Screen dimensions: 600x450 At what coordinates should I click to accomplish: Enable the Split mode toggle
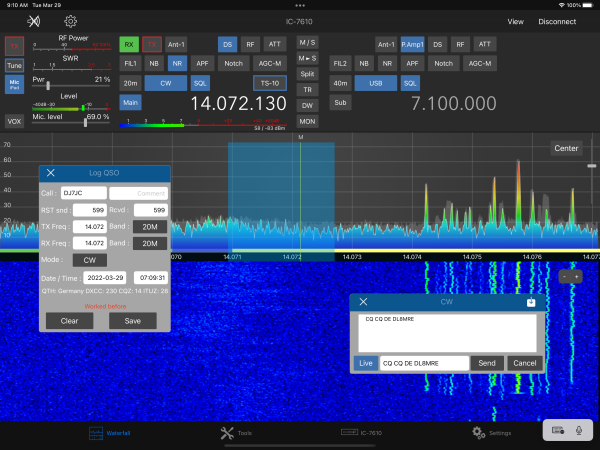(307, 74)
